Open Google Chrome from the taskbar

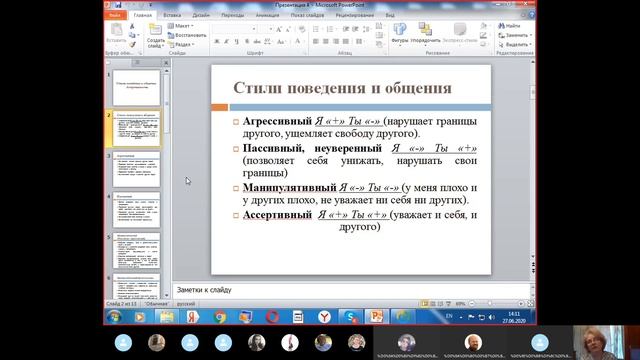coord(220,317)
